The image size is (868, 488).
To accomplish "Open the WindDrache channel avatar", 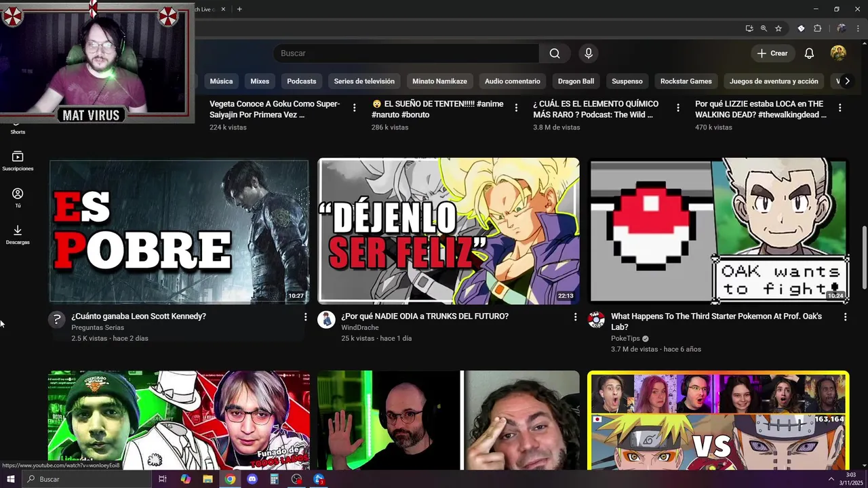I will (326, 319).
